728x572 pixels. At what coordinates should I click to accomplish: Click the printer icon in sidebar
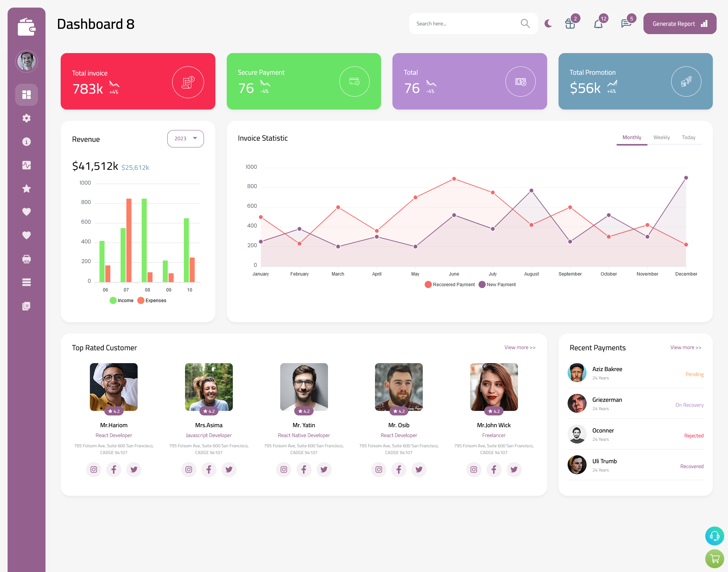(26, 258)
